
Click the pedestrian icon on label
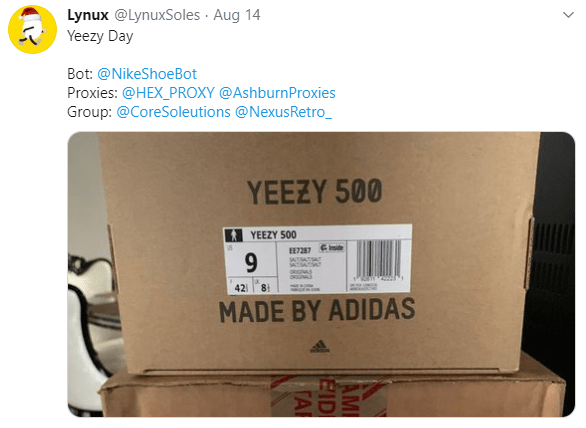click(234, 235)
